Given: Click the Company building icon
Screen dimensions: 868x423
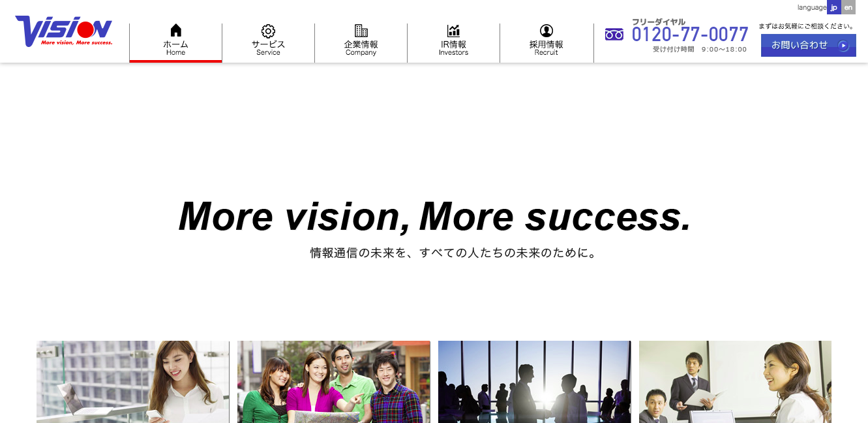Looking at the screenshot, I should [x=361, y=31].
